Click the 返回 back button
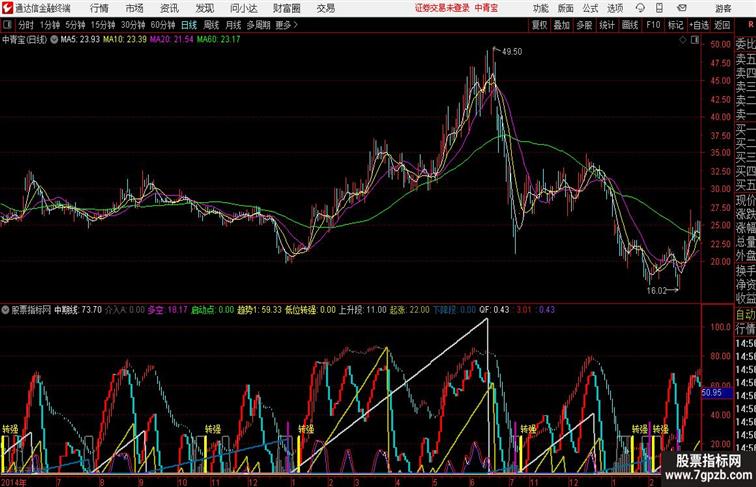The image size is (756, 487). click(x=722, y=25)
